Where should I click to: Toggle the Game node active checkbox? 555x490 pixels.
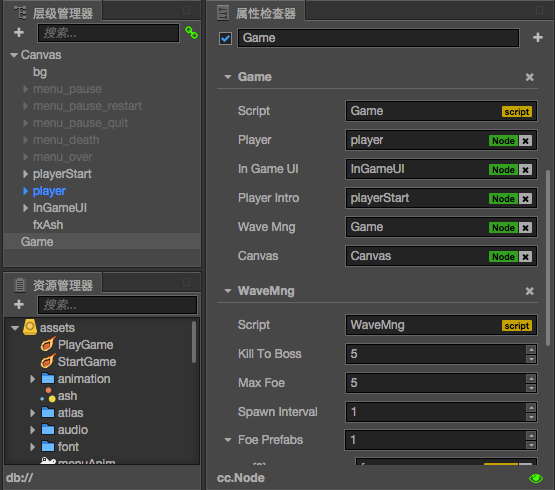point(225,38)
